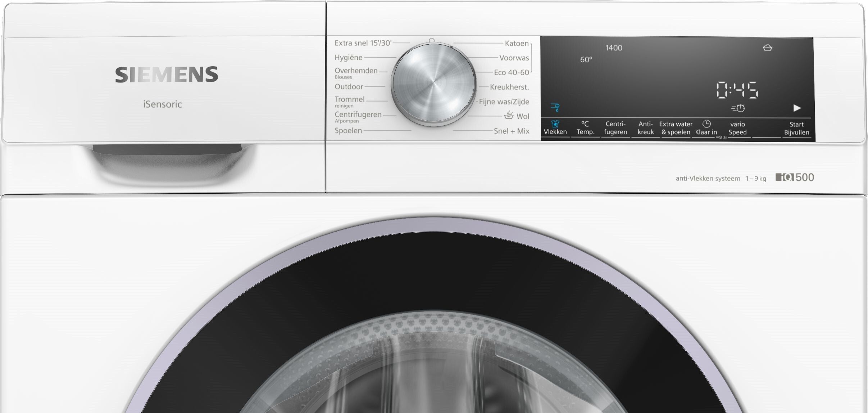The width and height of the screenshot is (868, 413).
Task: Toggle the Anti-kreuk option
Action: pos(645,128)
